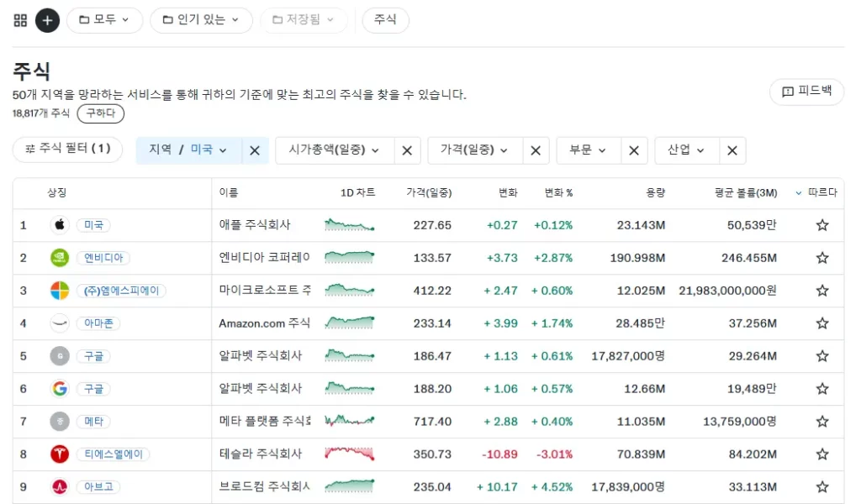861x504 pixels.
Task: Open 주식 필터 (1) button
Action: pyautogui.click(x=67, y=150)
